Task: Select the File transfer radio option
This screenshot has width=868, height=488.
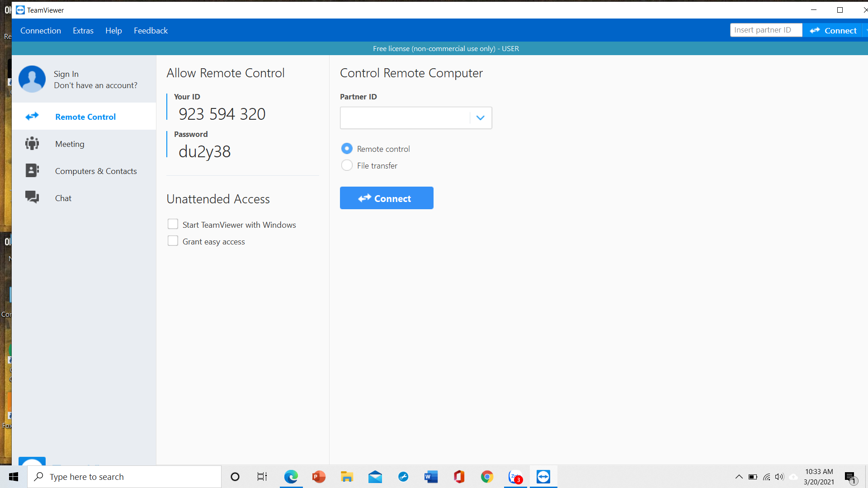Action: click(347, 165)
